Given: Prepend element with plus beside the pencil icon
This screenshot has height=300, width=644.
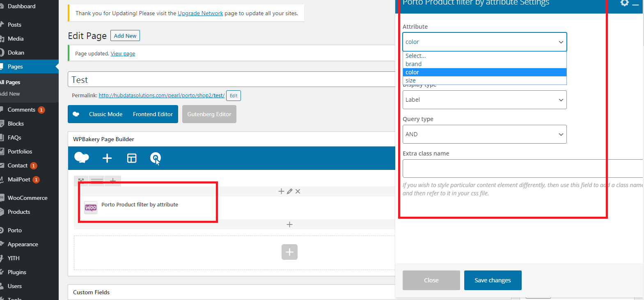Looking at the screenshot, I should pyautogui.click(x=281, y=191).
